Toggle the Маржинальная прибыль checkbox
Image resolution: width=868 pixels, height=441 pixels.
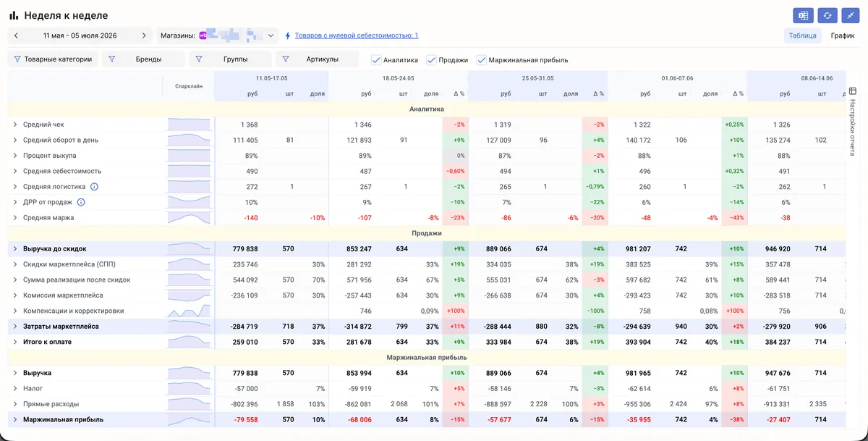tap(481, 60)
